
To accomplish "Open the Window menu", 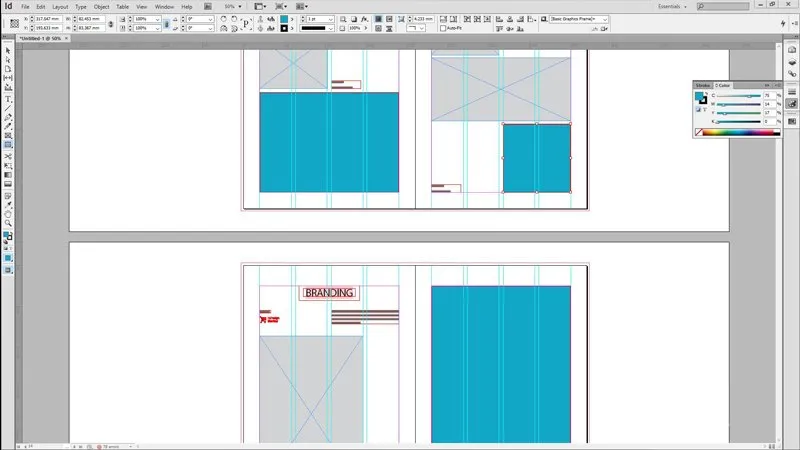I will click(164, 6).
